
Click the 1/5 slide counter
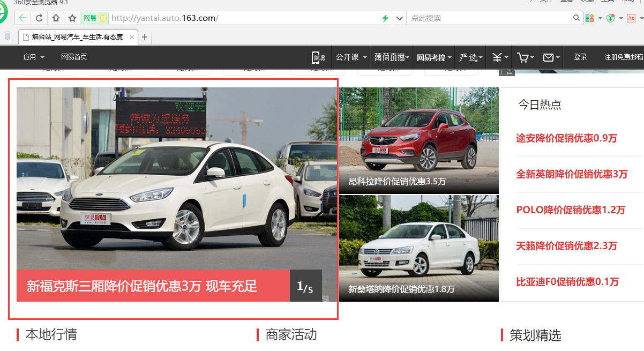click(305, 286)
